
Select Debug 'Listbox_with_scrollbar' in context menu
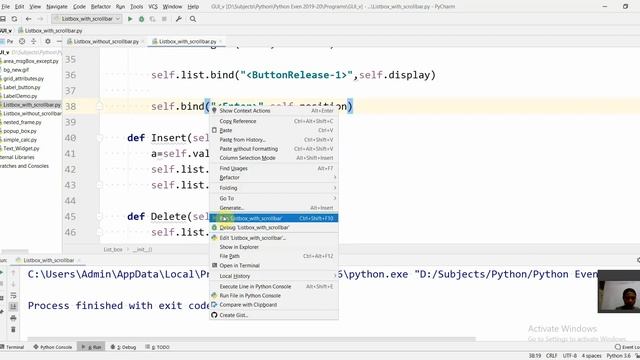tap(273, 227)
